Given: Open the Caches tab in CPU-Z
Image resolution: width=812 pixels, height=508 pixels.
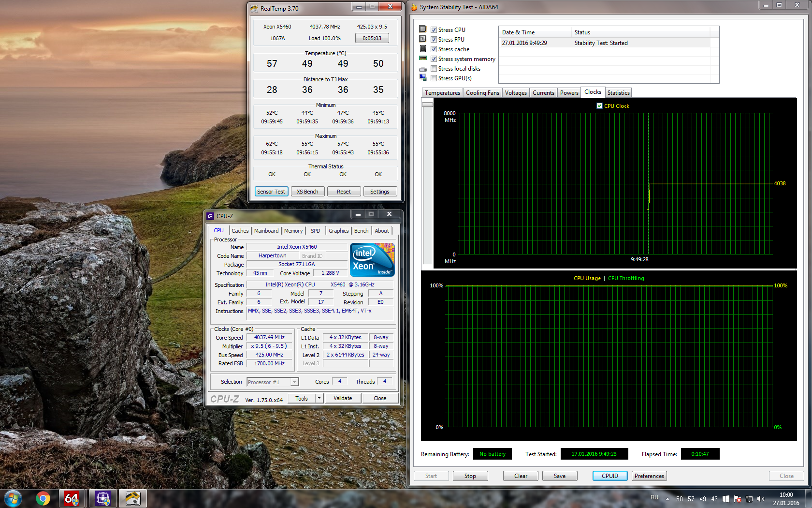Looking at the screenshot, I should click(x=240, y=231).
